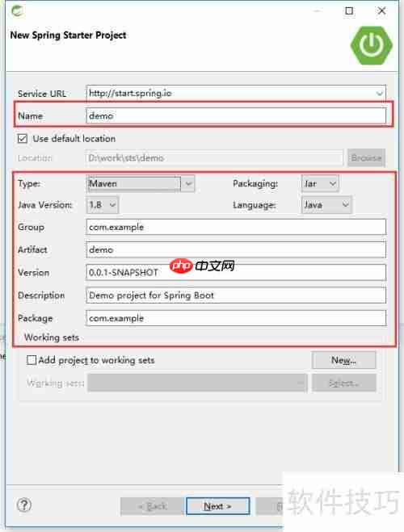Click the help question mark icon
The image size is (404, 532).
tap(24, 505)
